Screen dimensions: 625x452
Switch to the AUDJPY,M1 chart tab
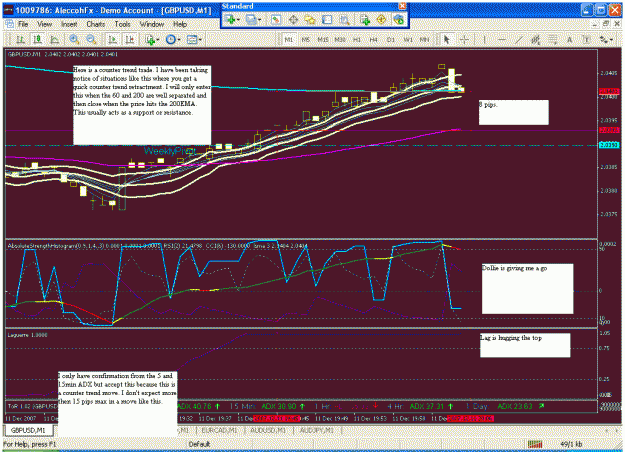[x=316, y=430]
